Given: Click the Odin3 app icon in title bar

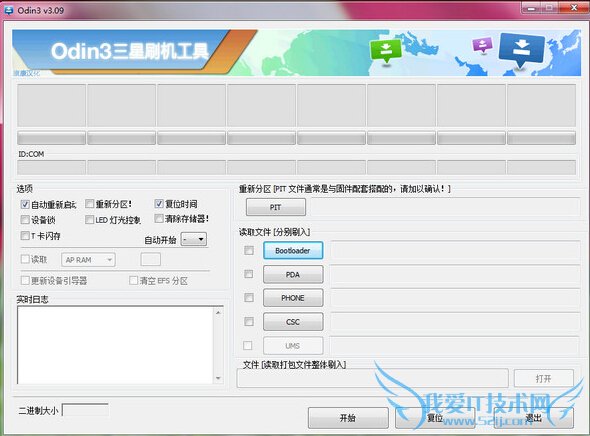Looking at the screenshot, I should coord(8,10).
